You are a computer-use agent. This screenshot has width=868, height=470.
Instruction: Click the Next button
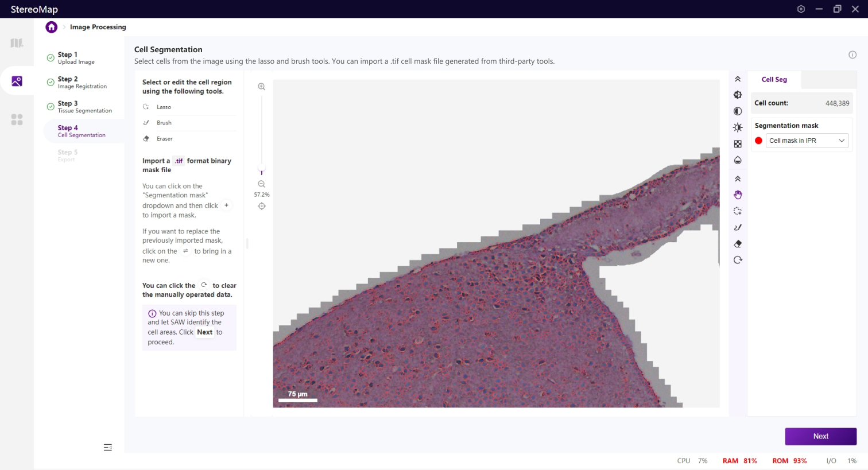(x=820, y=436)
